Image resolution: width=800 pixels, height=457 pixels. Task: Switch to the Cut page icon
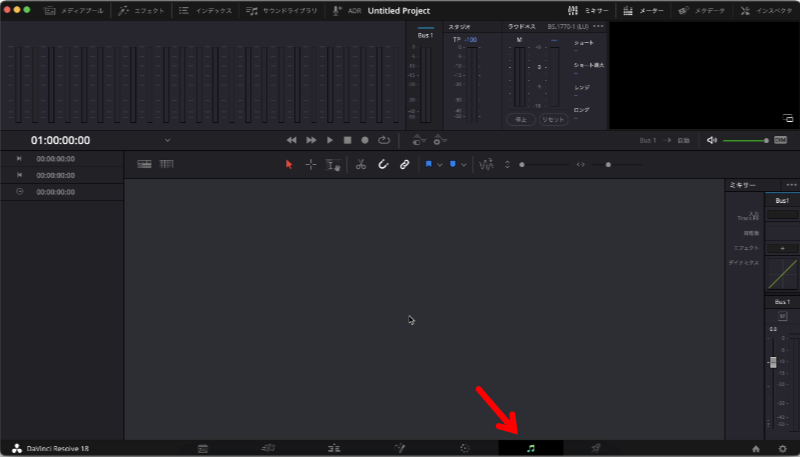pyautogui.click(x=268, y=448)
